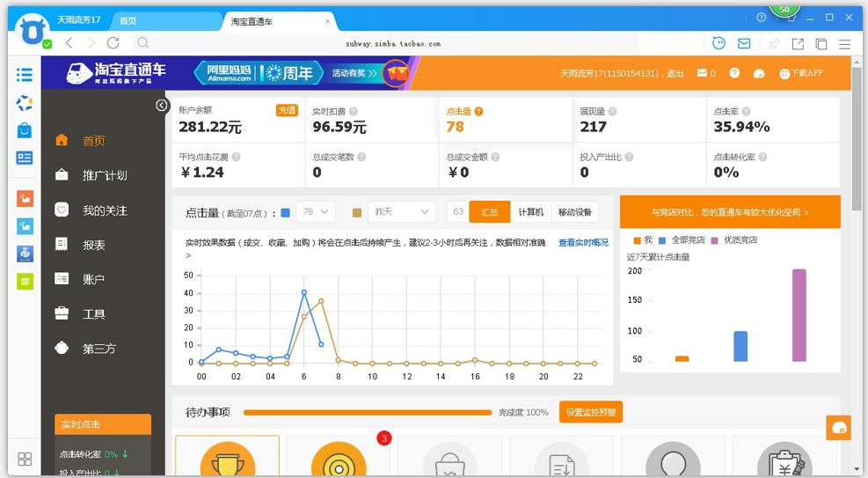Screen dimensions: 868x478
Task: Go forward with the browser forward arrow
Action: pyautogui.click(x=91, y=43)
